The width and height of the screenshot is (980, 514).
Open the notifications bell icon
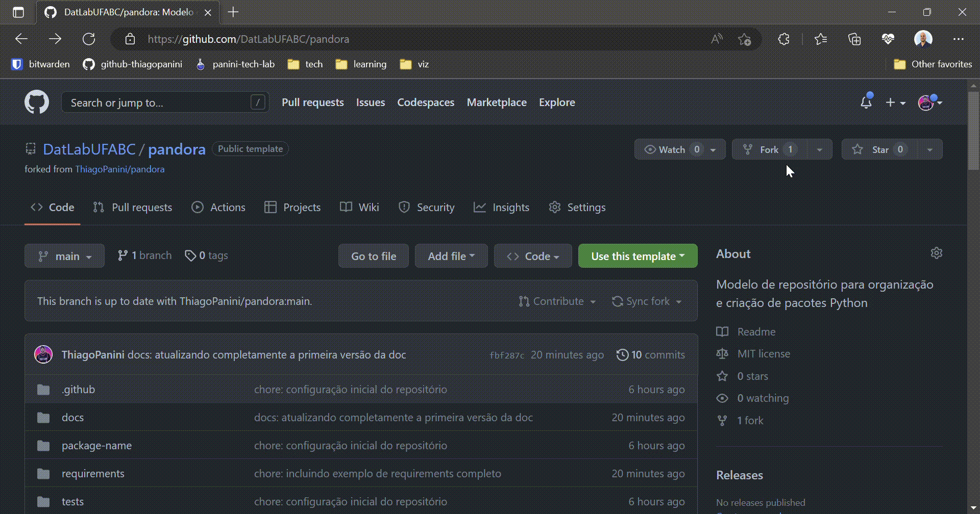[866, 102]
